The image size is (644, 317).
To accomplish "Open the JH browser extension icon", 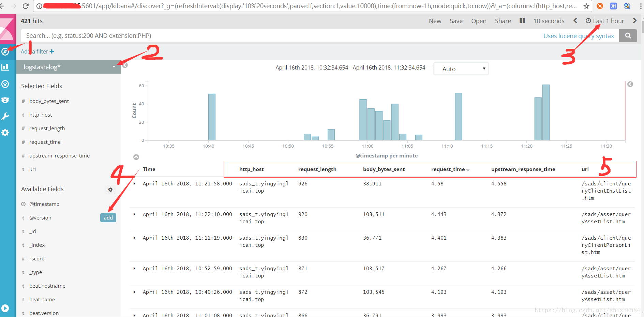I will pos(613,6).
